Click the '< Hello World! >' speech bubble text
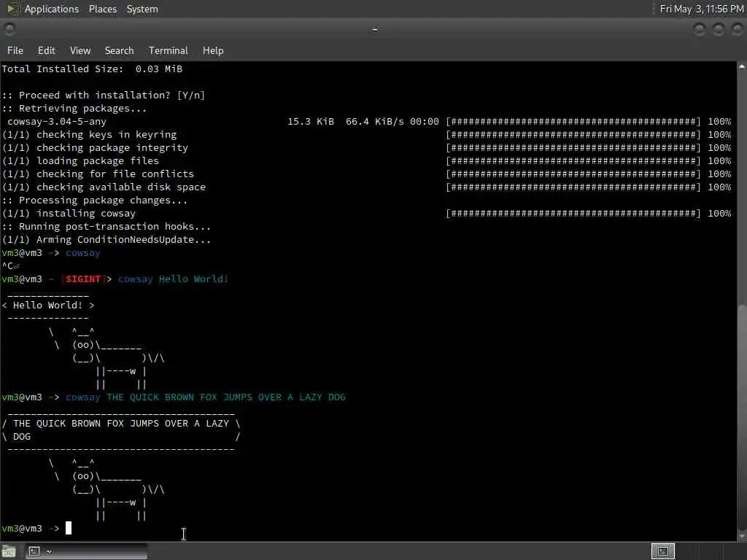The width and height of the screenshot is (747, 560). coord(48,306)
